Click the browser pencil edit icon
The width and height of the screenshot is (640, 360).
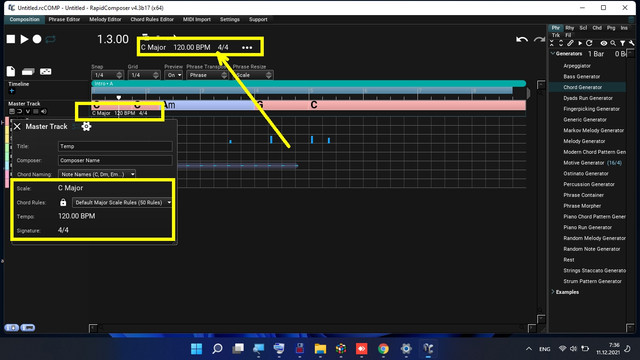pyautogui.click(x=570, y=43)
